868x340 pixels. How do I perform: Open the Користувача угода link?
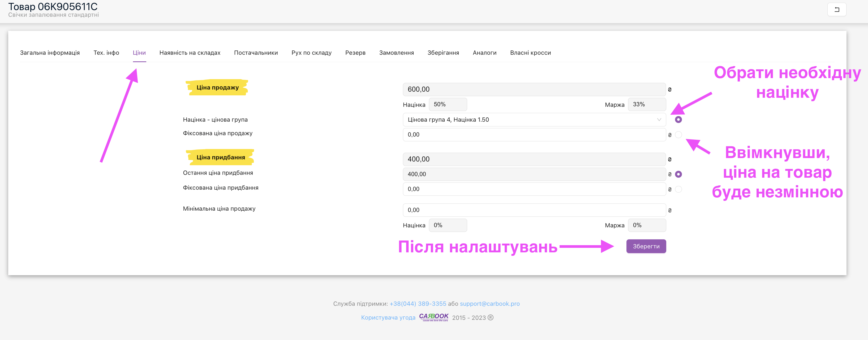(388, 317)
